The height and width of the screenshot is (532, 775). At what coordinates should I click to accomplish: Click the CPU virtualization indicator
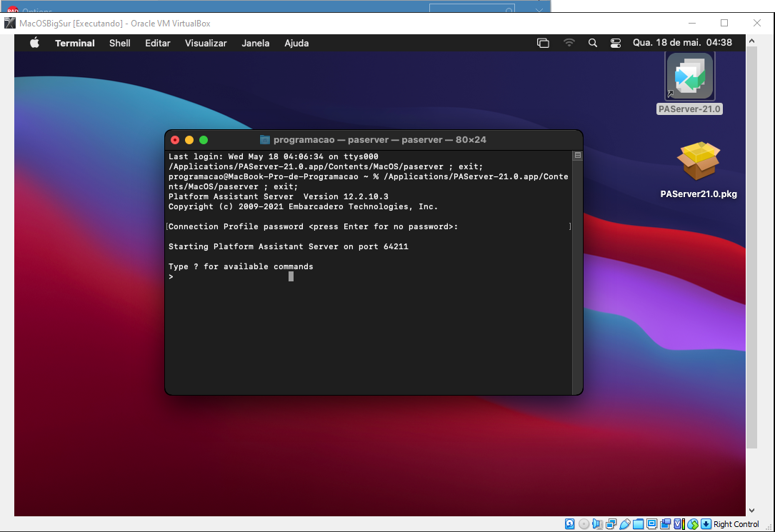coord(679,524)
